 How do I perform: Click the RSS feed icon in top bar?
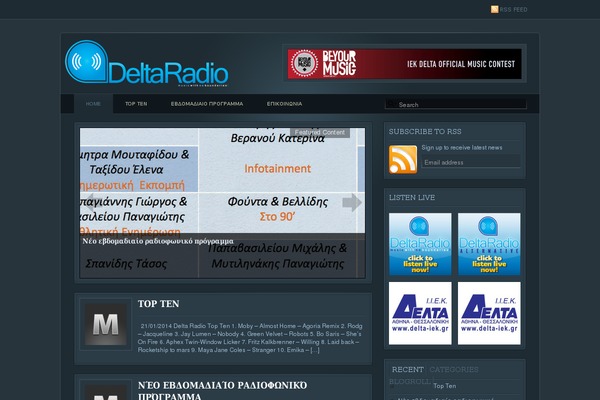(x=494, y=9)
